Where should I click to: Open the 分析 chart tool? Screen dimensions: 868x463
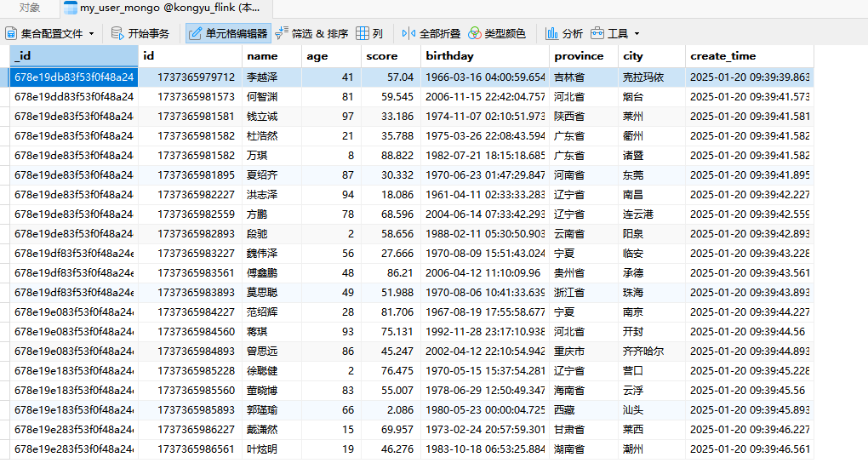[x=564, y=34]
